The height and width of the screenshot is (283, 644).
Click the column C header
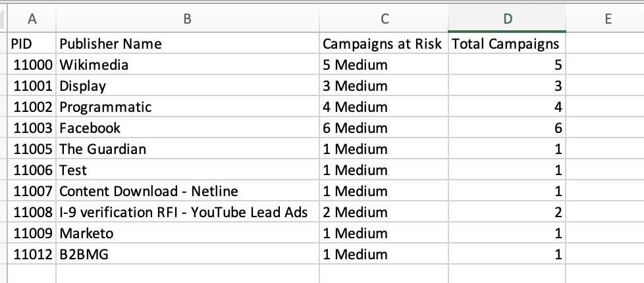(383, 19)
